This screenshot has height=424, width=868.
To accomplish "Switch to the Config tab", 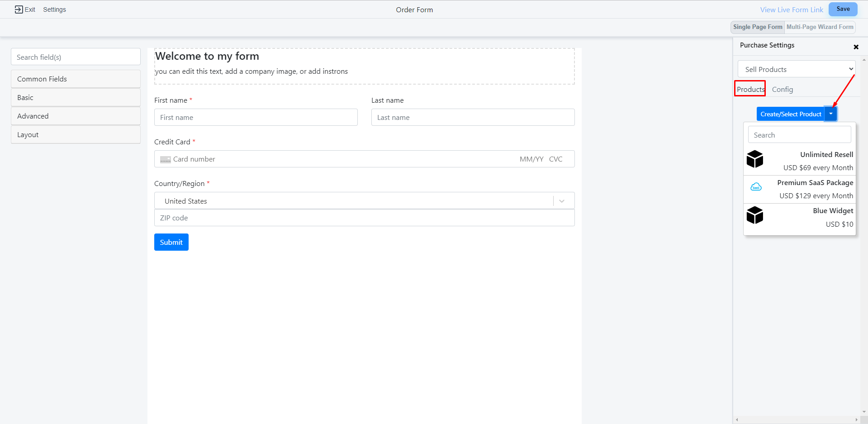I will tap(782, 90).
